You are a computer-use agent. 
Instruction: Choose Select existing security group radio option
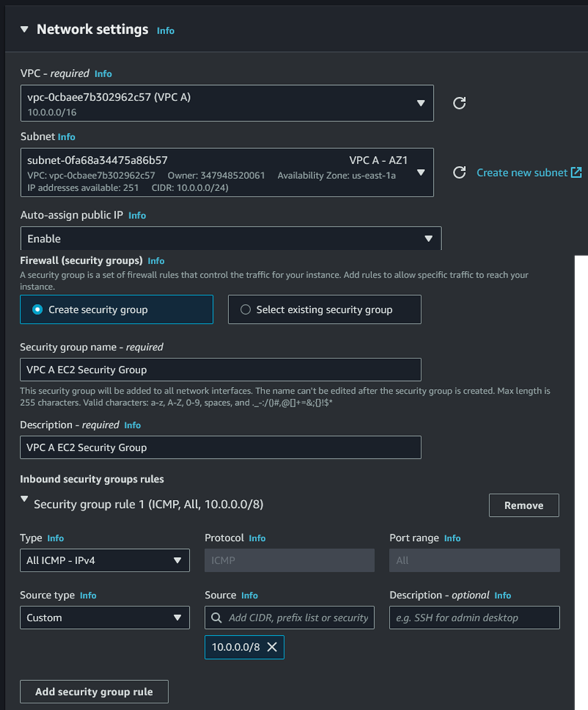246,309
